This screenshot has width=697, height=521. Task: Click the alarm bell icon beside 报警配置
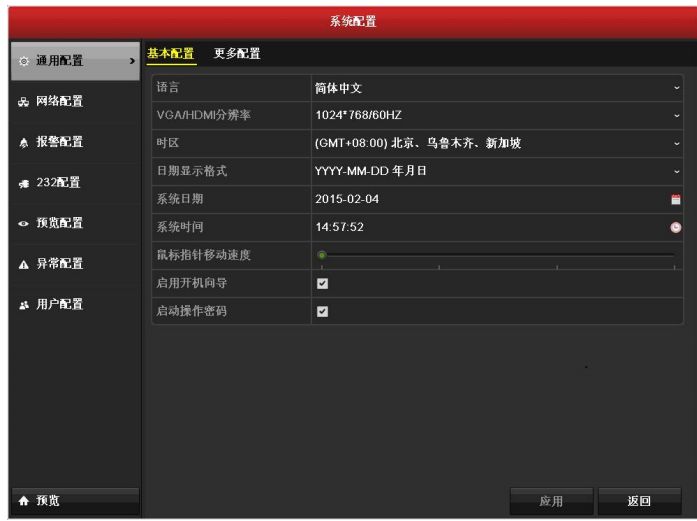[x=24, y=143]
